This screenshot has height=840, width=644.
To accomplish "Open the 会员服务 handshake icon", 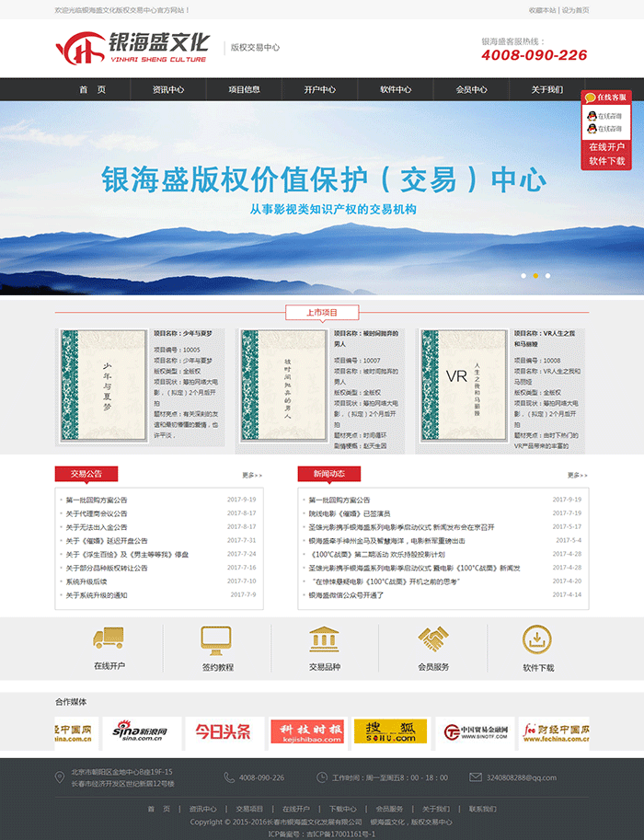I will (433, 639).
